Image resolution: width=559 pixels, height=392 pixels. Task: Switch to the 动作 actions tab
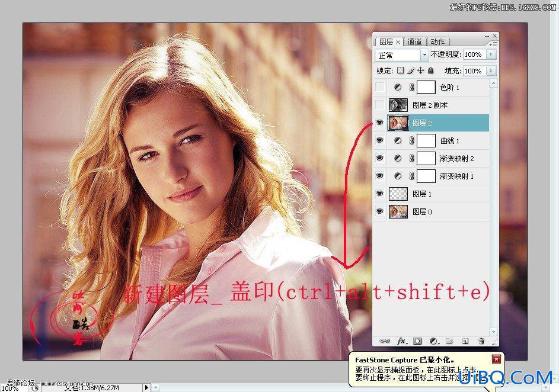click(437, 41)
